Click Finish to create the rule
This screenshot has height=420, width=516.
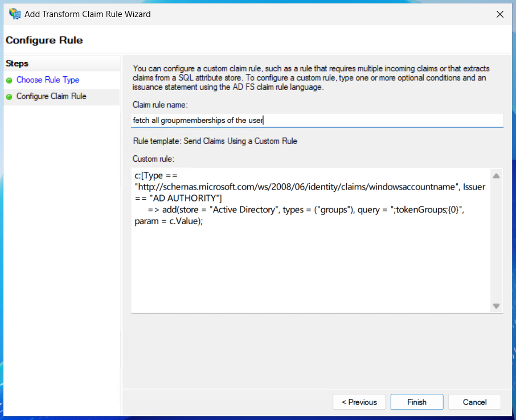[x=417, y=402]
